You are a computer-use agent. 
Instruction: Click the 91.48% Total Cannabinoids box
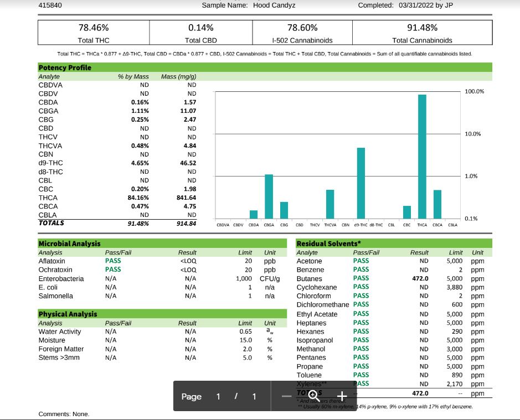422,33
